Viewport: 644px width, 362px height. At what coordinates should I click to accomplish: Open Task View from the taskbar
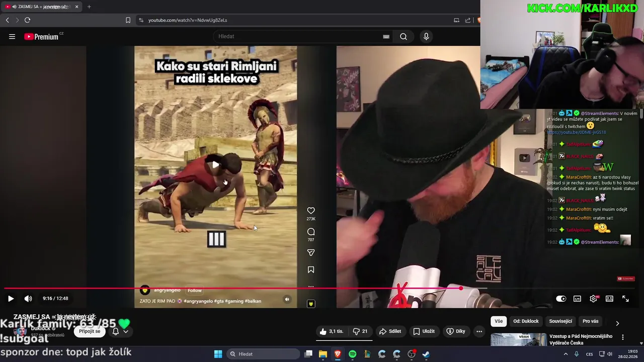pos(308,354)
